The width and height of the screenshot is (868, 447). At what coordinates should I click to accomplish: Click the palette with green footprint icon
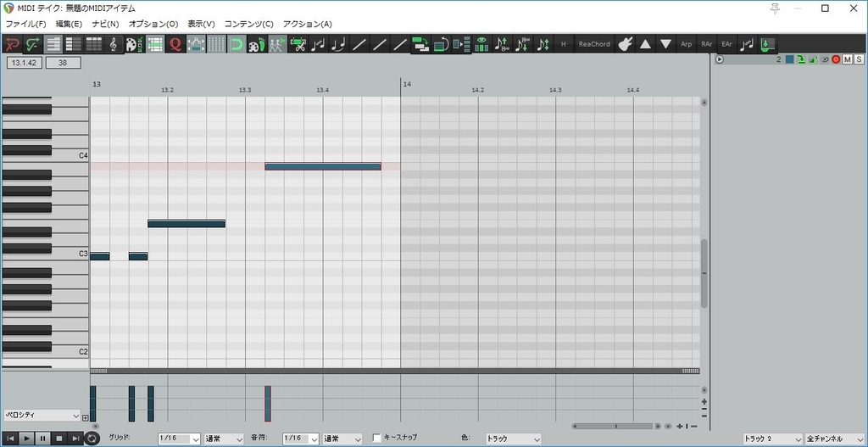tap(257, 44)
